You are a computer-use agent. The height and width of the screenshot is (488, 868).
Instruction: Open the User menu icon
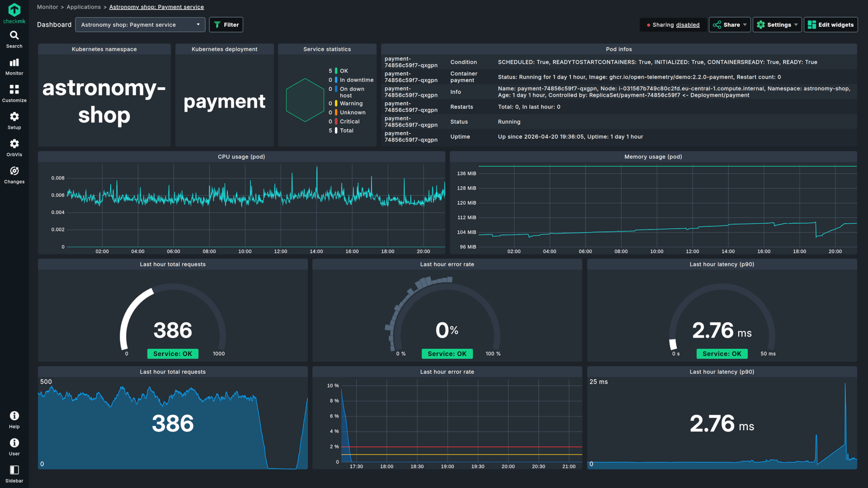click(x=14, y=443)
